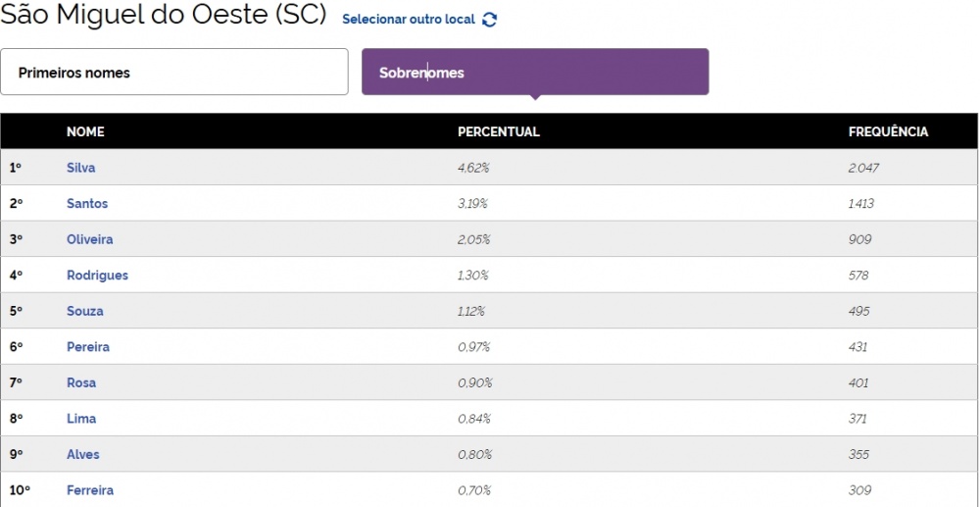980x507 pixels.
Task: Switch to the Primeiros nomes tab
Action: [174, 73]
